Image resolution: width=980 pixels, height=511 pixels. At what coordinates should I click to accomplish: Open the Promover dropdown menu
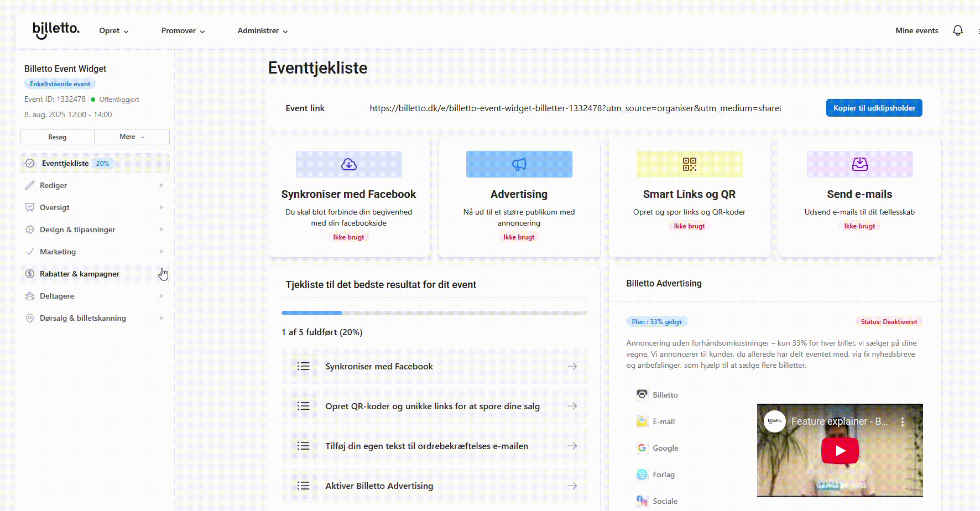click(x=183, y=31)
